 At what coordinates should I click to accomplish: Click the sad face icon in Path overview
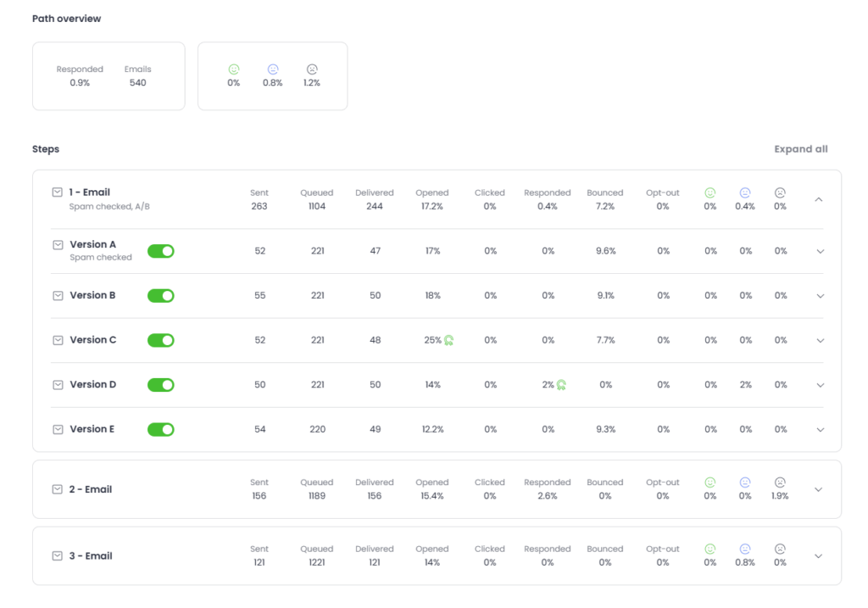coord(312,70)
